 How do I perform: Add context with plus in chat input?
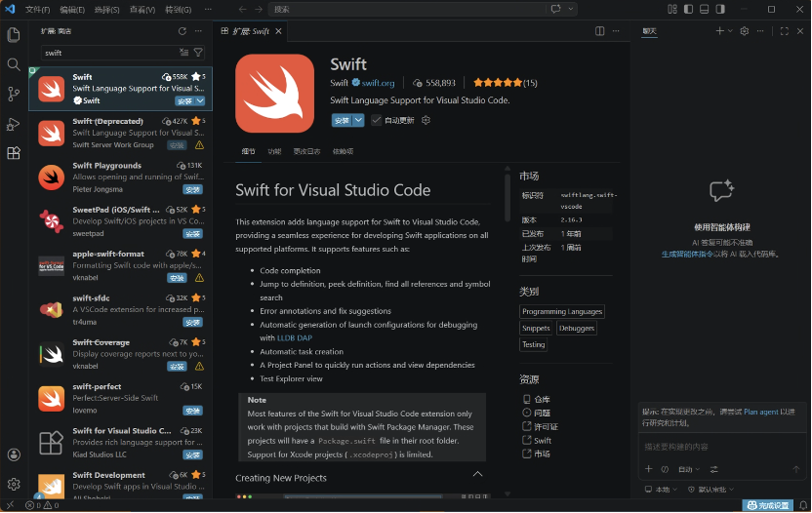tap(648, 469)
